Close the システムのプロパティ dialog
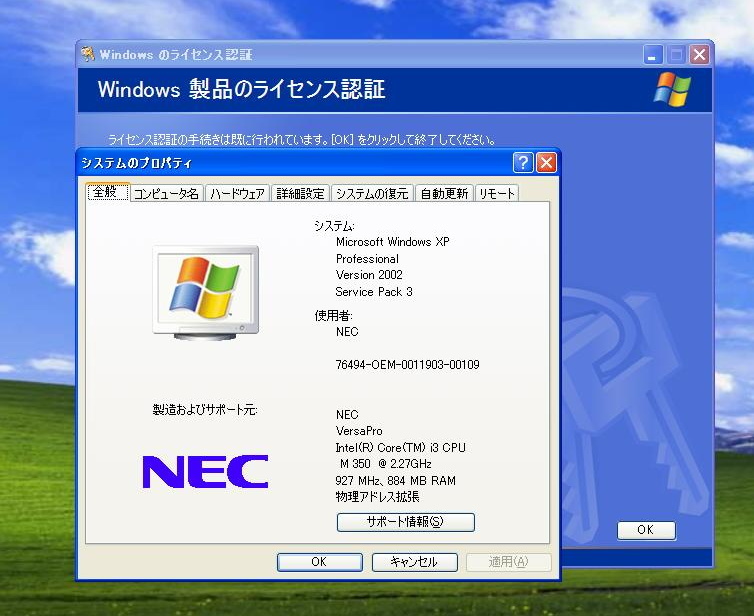This screenshot has width=754, height=616. [546, 163]
